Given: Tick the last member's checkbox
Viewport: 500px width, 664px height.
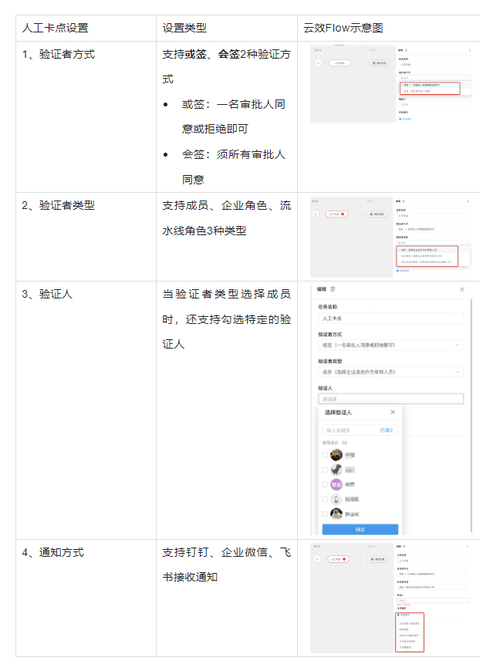Looking at the screenshot, I should (325, 514).
